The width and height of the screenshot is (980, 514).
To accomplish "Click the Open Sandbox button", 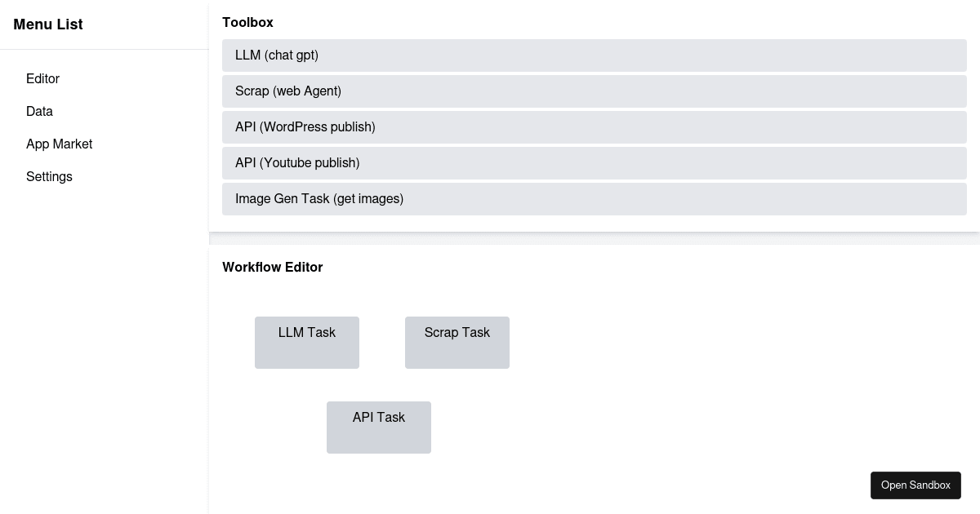I will tap(915, 485).
